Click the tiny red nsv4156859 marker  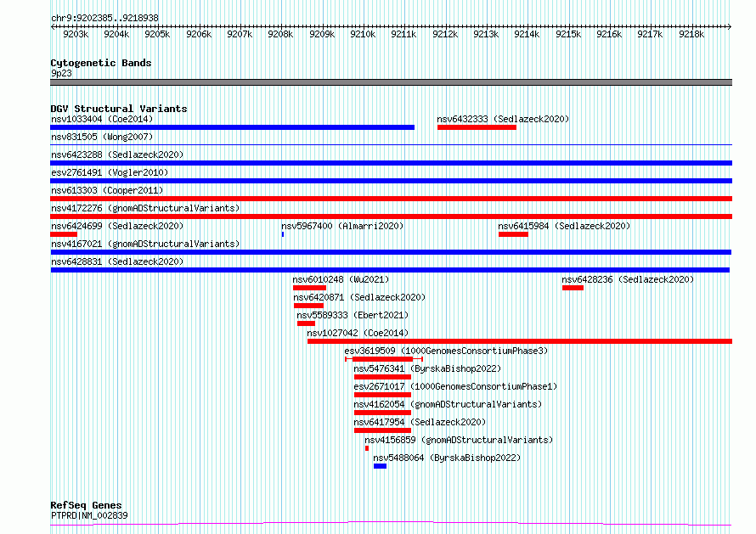(x=367, y=448)
